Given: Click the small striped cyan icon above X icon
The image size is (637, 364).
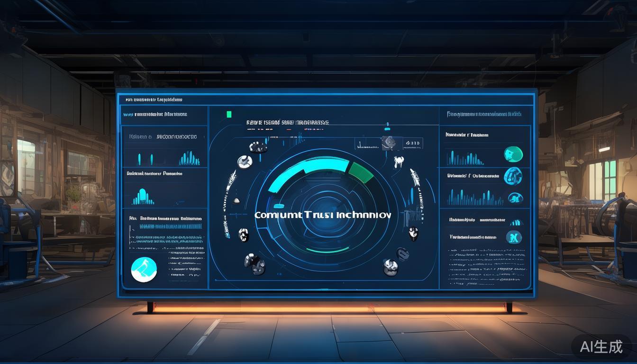Looking at the screenshot, I should coord(516,222).
